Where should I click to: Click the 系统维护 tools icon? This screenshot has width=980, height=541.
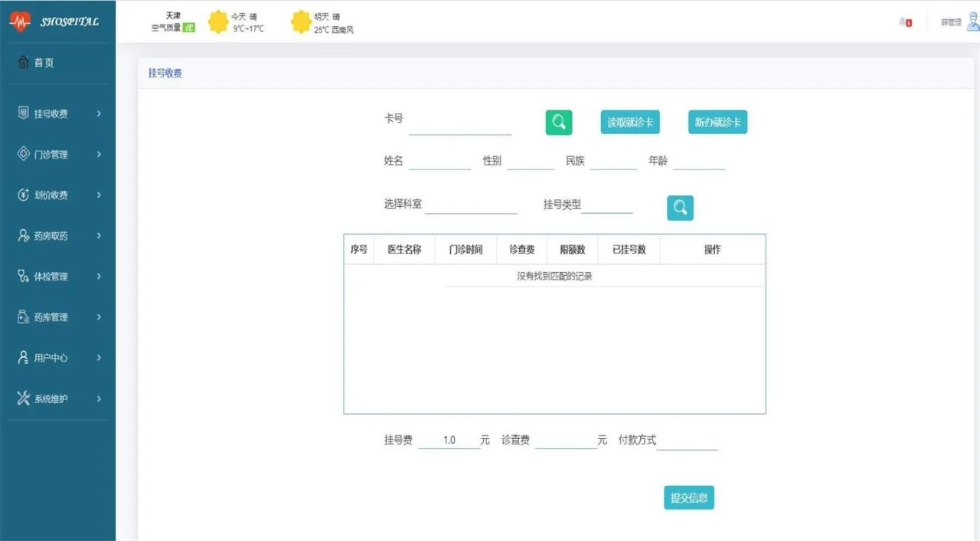click(23, 398)
